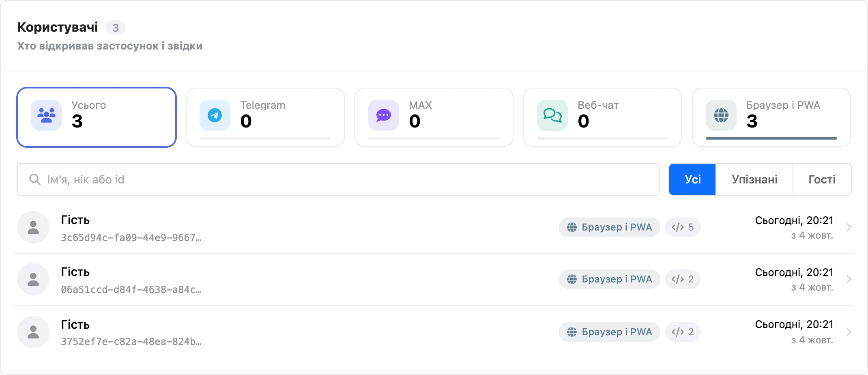Click the Telegram paper-plane icon

[x=215, y=115]
